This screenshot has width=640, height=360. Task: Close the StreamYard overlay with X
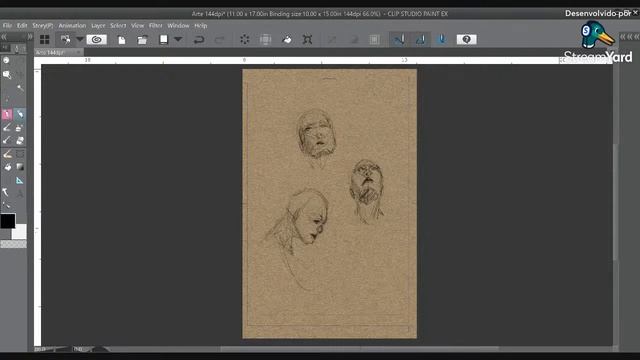coord(635,13)
